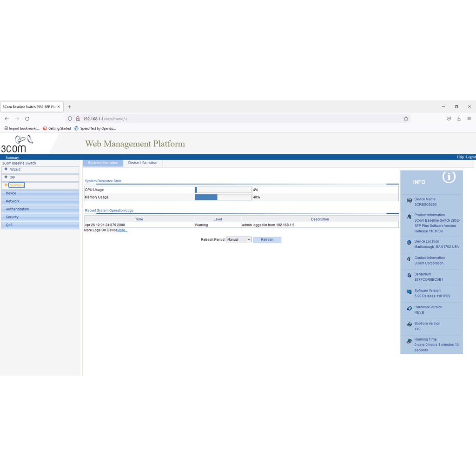Image resolution: width=476 pixels, height=476 pixels.
Task: Select the System Information tab
Action: [103, 163]
